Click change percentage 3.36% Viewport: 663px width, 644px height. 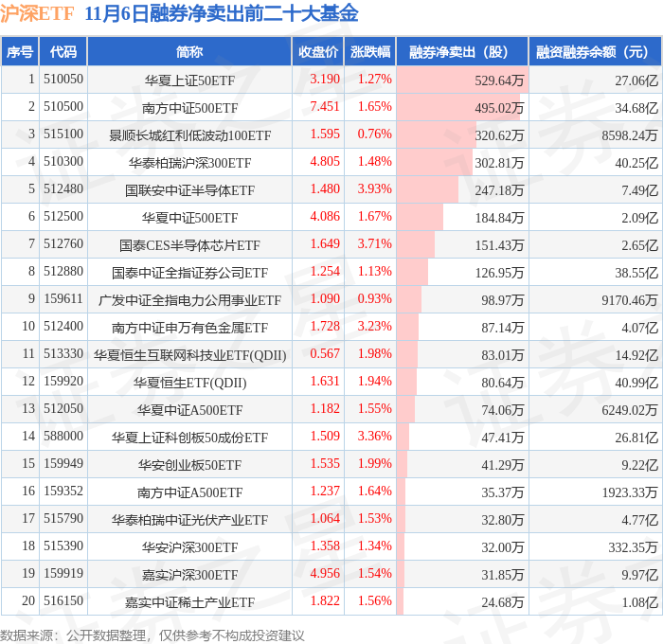point(375,437)
